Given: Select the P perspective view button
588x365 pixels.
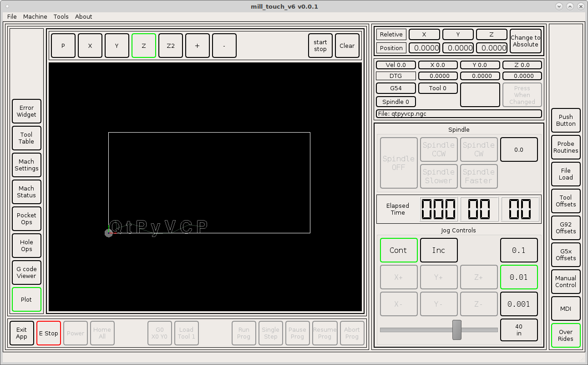Looking at the screenshot, I should 63,46.
